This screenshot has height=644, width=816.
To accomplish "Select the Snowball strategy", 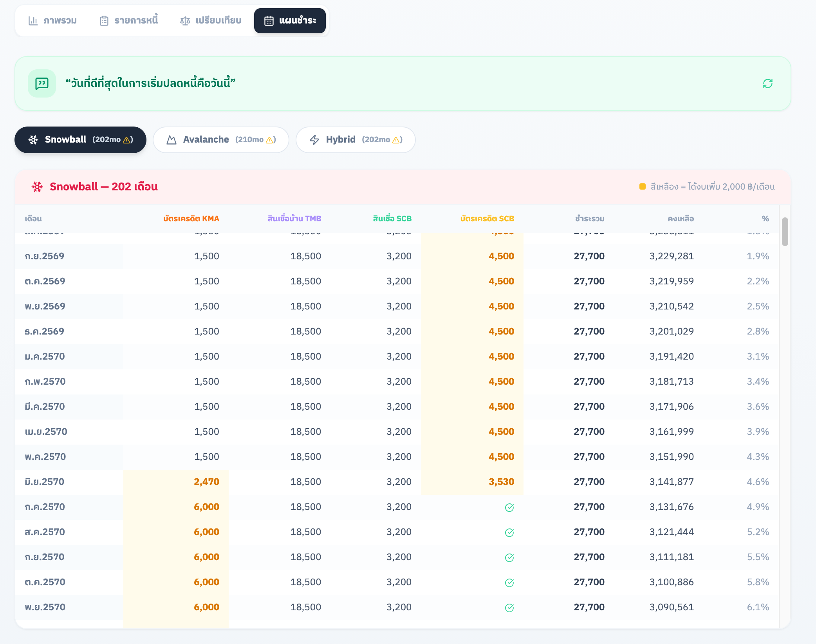I will pyautogui.click(x=80, y=140).
